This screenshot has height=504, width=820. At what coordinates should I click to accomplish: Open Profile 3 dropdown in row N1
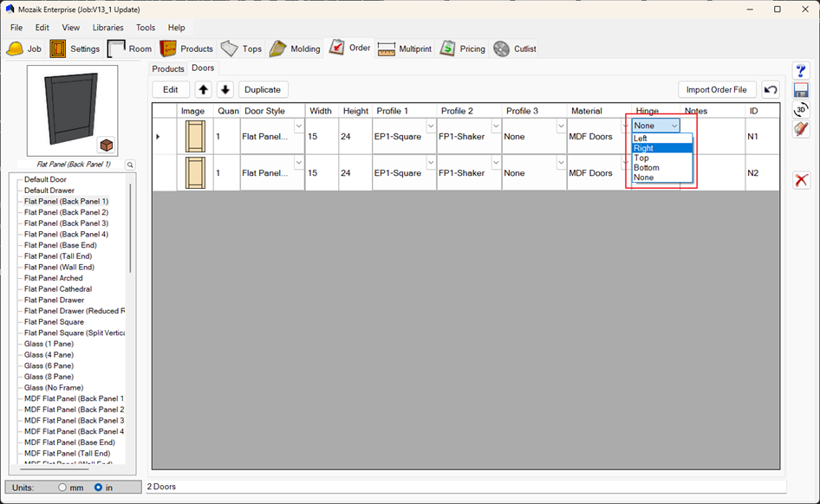coord(561,126)
